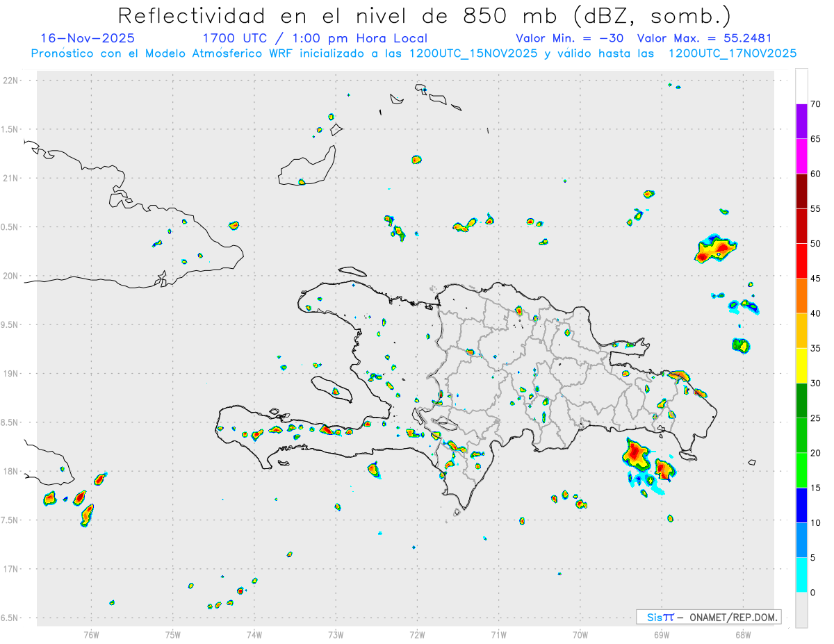
Task: Click the '65' value on the color scale
Action: click(816, 139)
